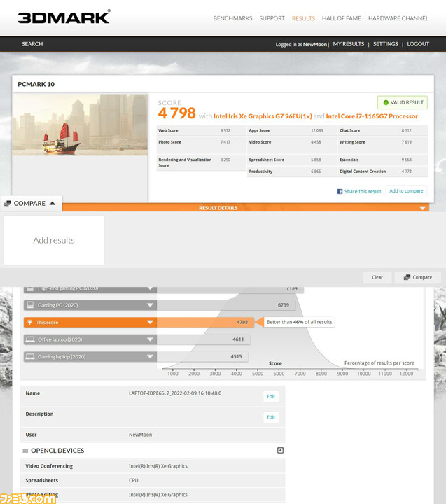446x504 pixels.
Task: Click the 4798 orange score bar
Action: [x=205, y=323]
